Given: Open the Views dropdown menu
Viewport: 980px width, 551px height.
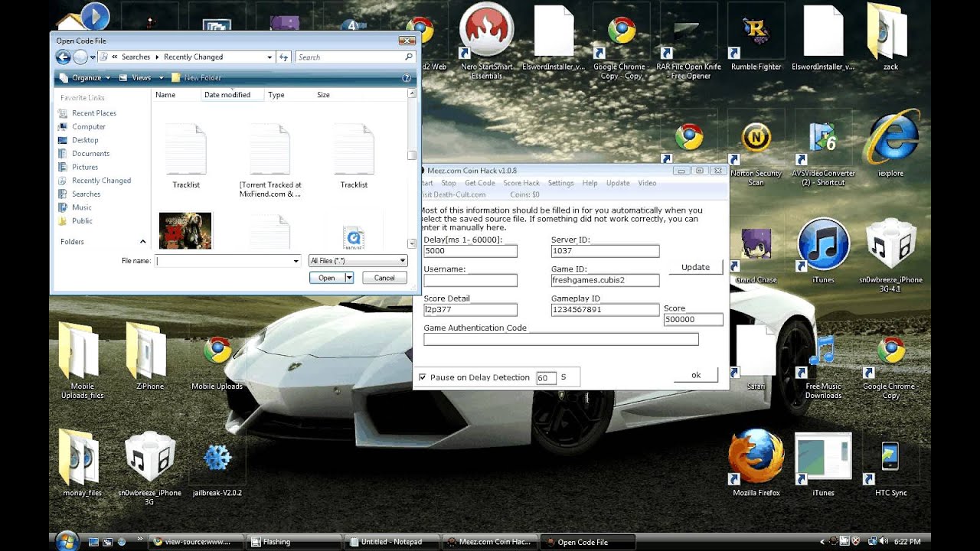Looking at the screenshot, I should (x=141, y=77).
